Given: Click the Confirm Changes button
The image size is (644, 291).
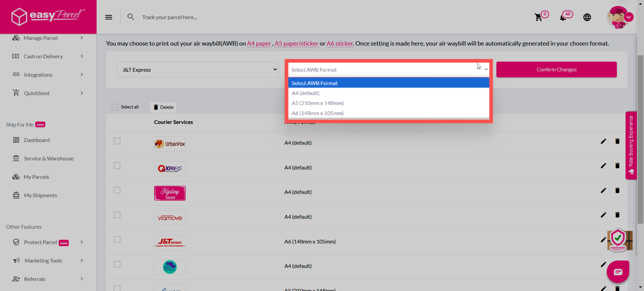Looking at the screenshot, I should point(556,69).
